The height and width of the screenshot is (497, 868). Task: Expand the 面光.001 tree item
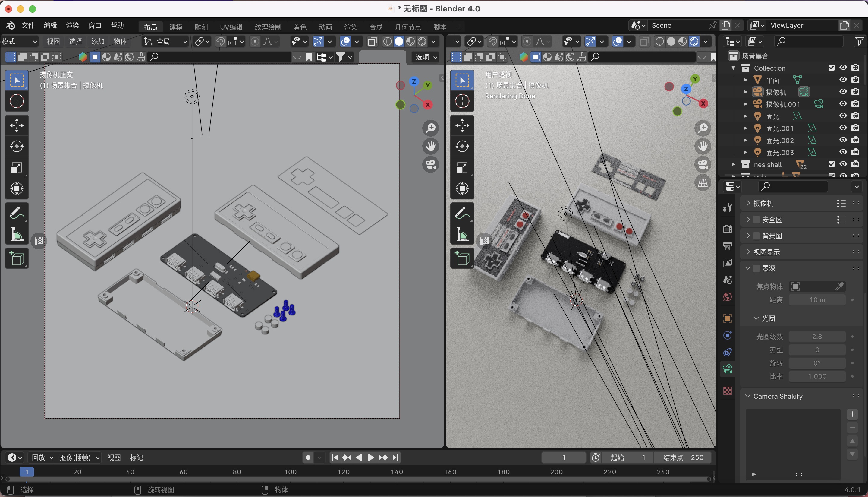coord(746,128)
